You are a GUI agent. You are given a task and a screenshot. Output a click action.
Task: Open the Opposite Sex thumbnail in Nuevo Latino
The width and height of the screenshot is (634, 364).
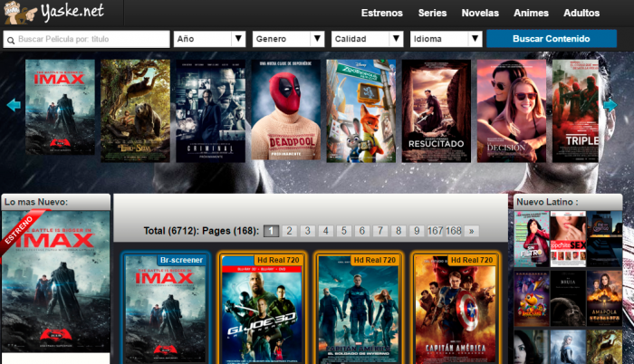(568, 239)
